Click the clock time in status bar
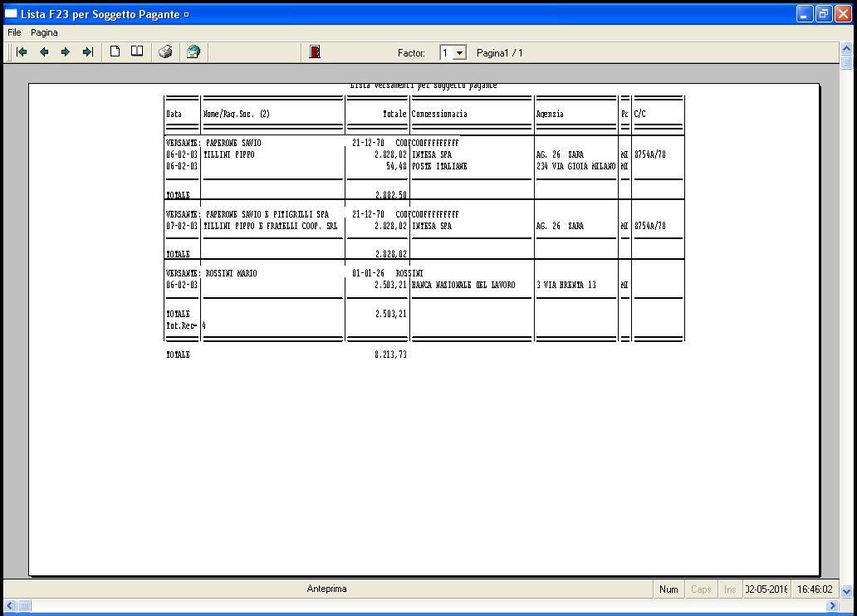The image size is (857, 616). point(815,589)
